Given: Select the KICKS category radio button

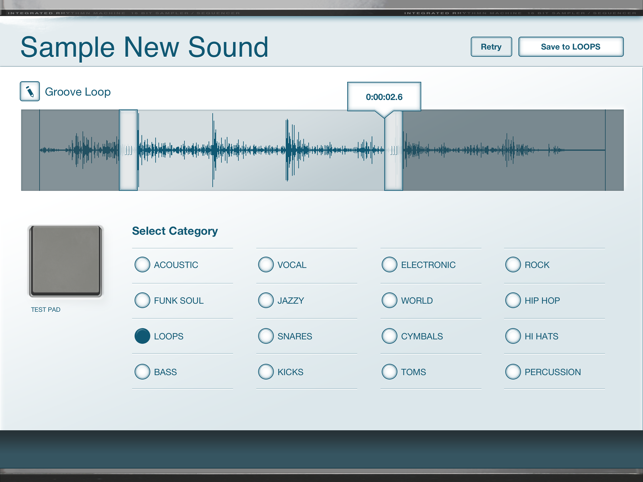Looking at the screenshot, I should tap(266, 372).
